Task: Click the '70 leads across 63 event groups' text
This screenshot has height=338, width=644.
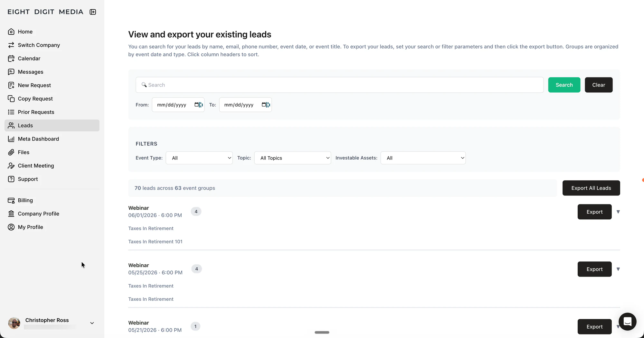Action: tap(175, 188)
